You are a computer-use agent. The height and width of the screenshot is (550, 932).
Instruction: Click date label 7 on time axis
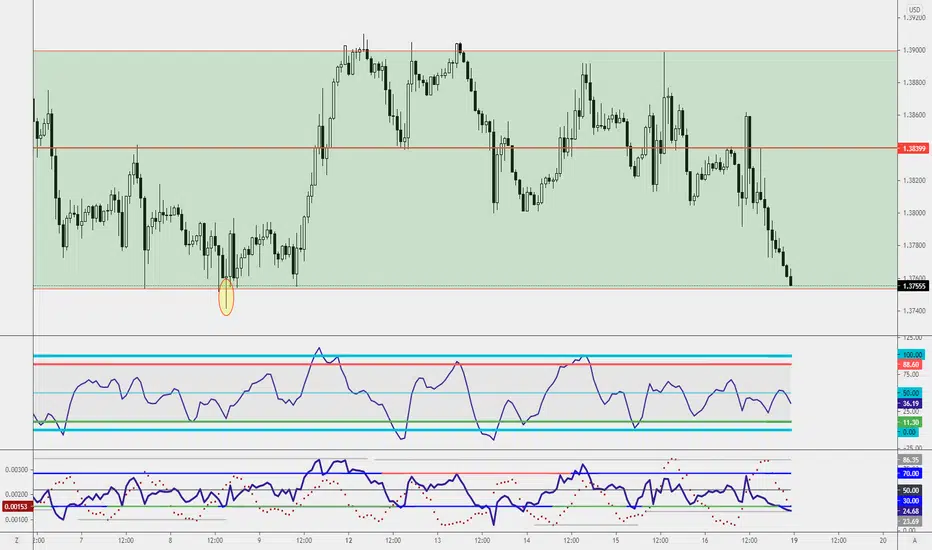tap(81, 540)
